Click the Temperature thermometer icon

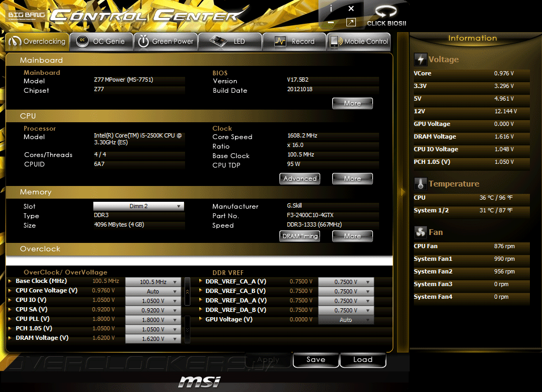[420, 184]
